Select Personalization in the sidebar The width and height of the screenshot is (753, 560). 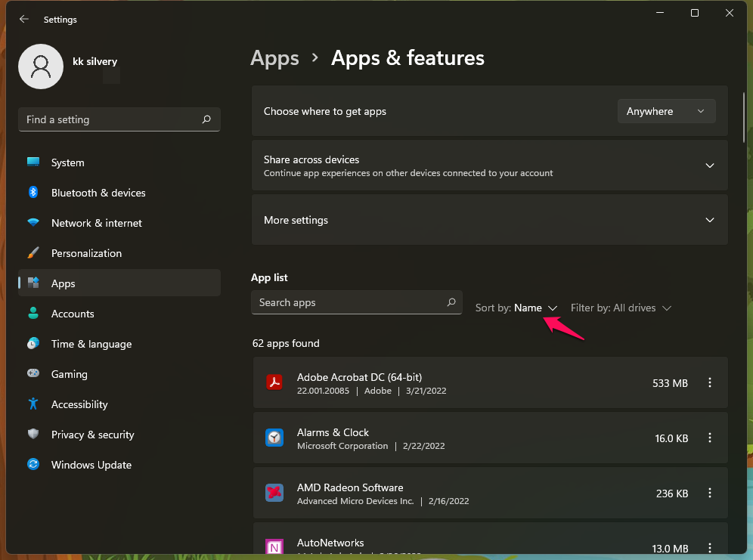tap(119, 253)
